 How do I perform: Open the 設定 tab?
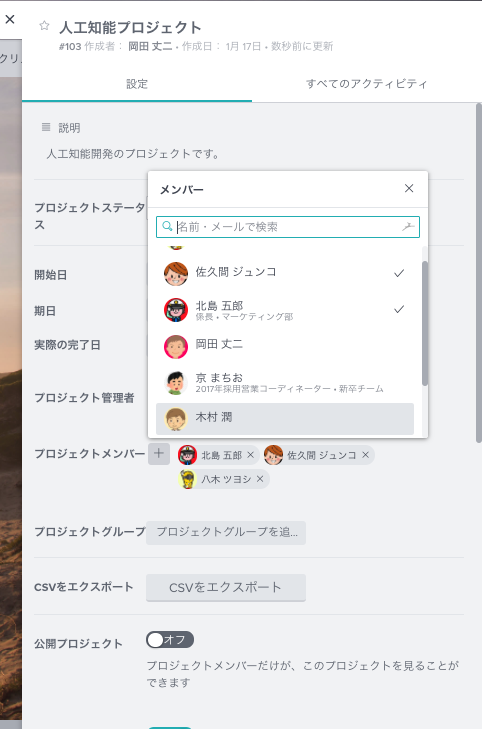(137, 84)
